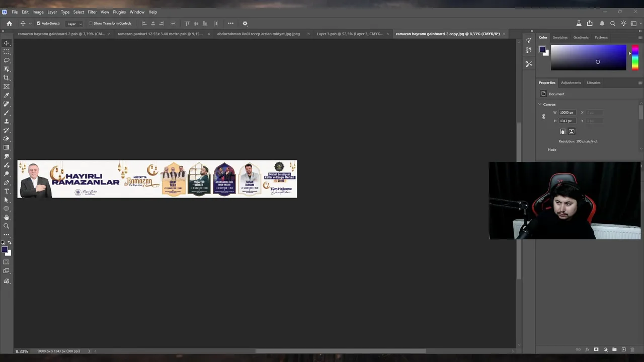Select the Rectangular Marquee tool

pyautogui.click(x=7, y=52)
